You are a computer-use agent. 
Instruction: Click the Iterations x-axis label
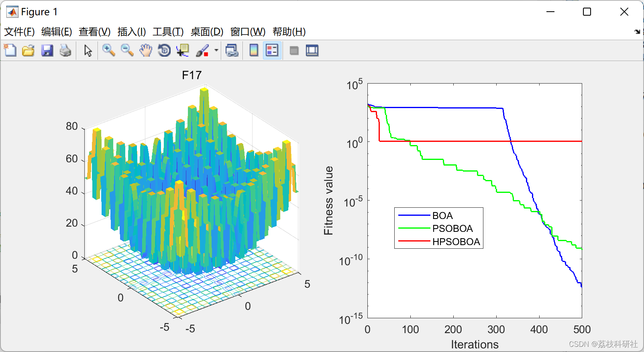[475, 344]
